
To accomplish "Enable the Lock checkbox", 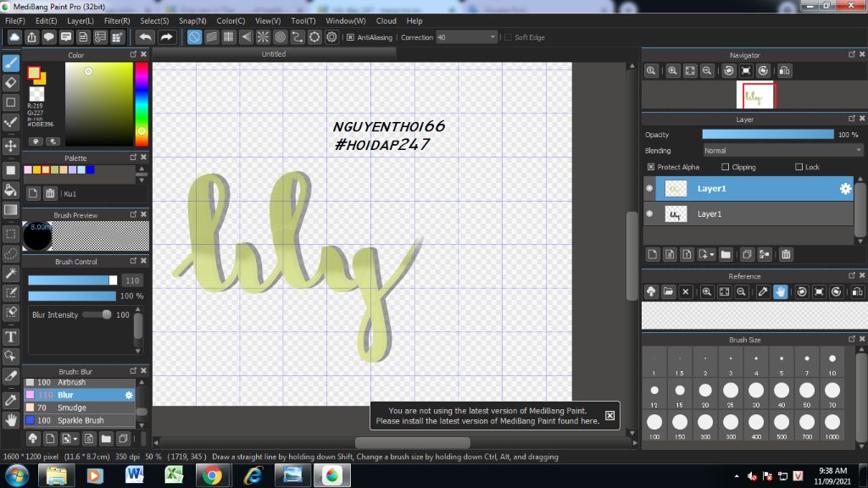I will 798,167.
